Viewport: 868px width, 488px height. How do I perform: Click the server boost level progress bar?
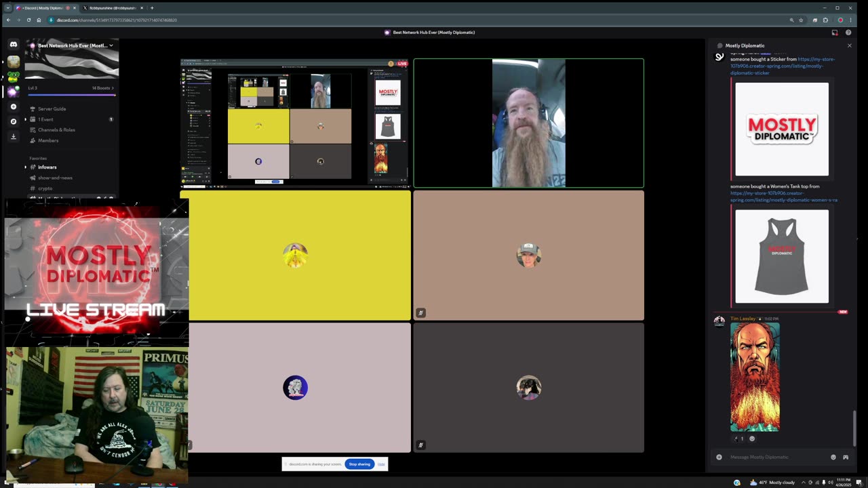point(71,95)
